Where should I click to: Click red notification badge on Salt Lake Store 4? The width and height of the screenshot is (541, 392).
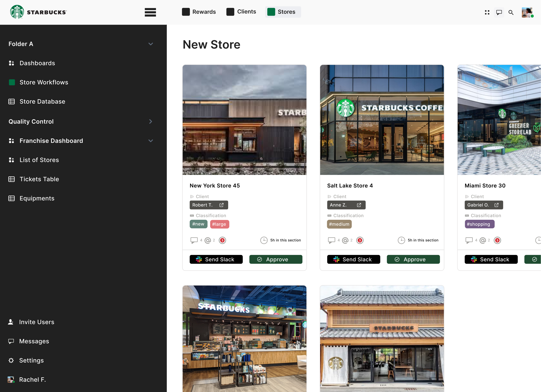click(360, 240)
